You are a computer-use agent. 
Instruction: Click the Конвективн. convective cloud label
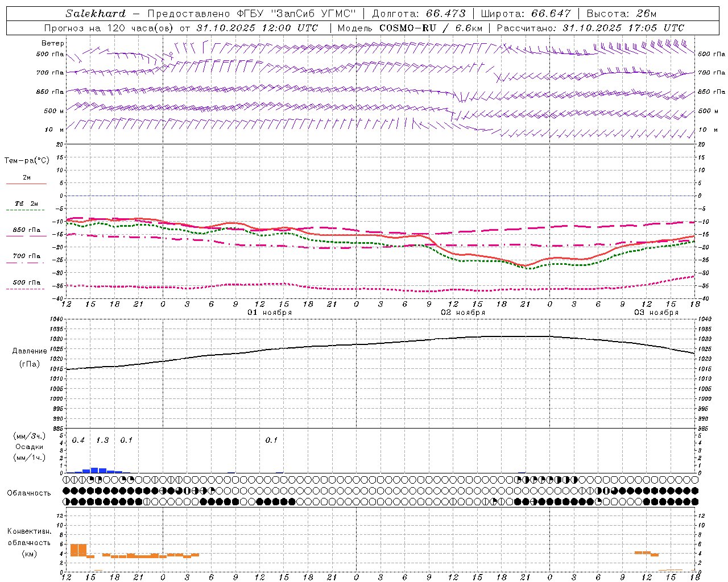point(29,531)
